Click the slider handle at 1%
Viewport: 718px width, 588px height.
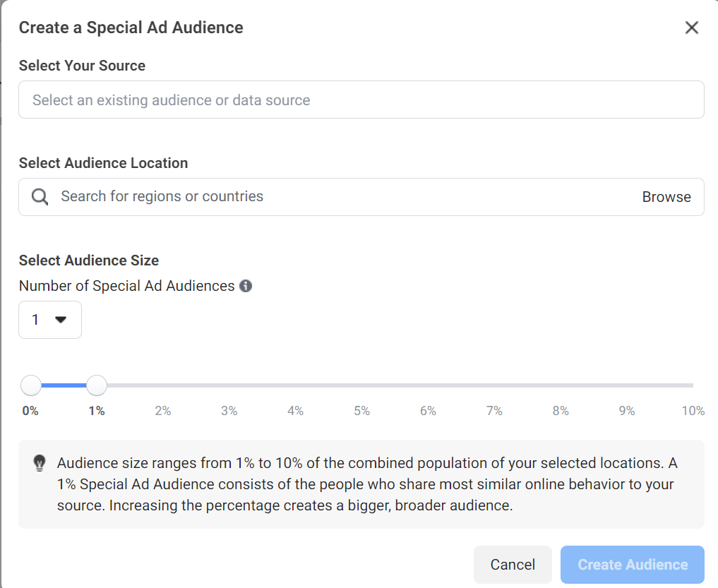97,385
